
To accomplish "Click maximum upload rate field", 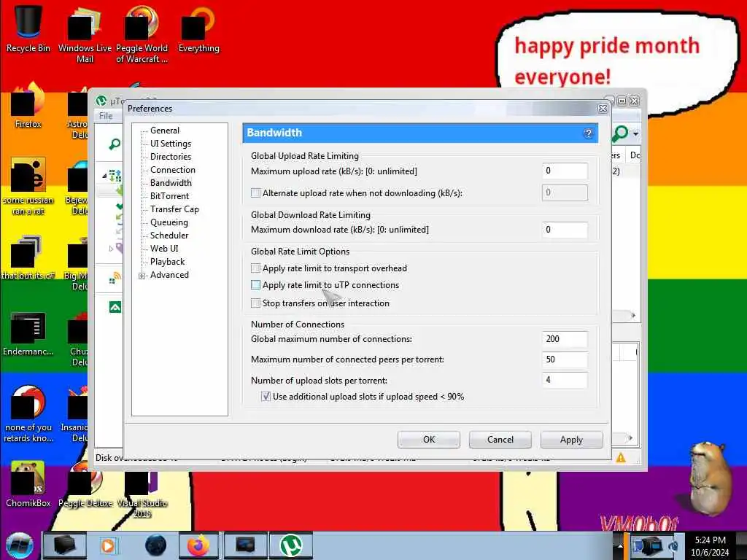I will [x=565, y=171].
